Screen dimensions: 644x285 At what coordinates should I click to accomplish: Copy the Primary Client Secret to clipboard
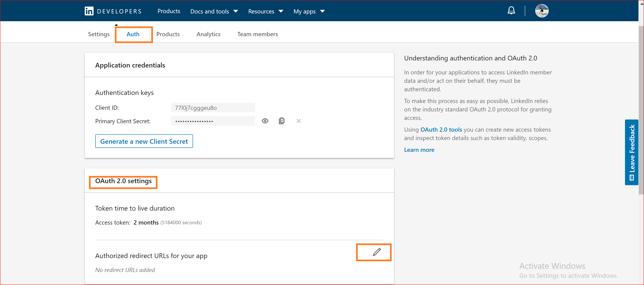click(282, 121)
